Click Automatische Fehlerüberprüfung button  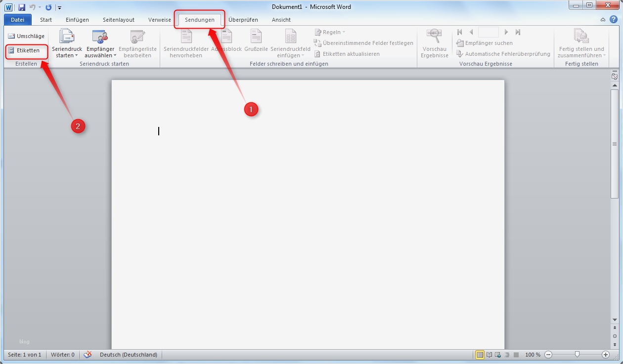(503, 54)
